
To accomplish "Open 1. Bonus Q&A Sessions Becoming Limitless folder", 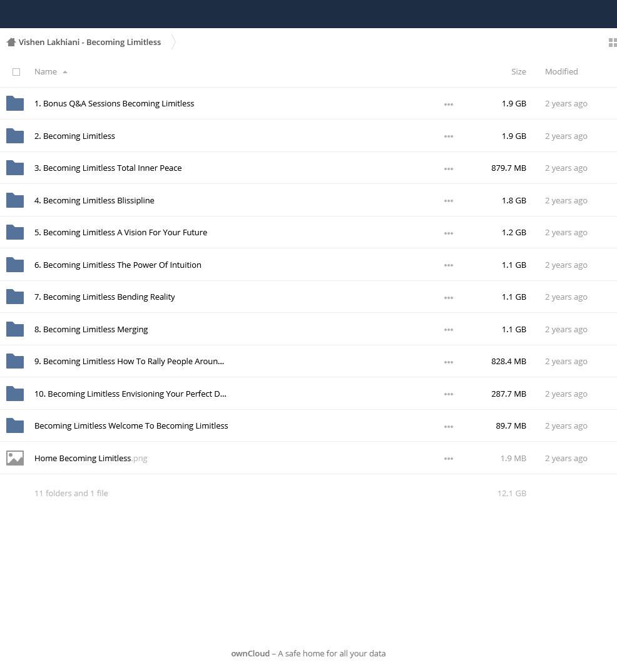I will click(114, 103).
